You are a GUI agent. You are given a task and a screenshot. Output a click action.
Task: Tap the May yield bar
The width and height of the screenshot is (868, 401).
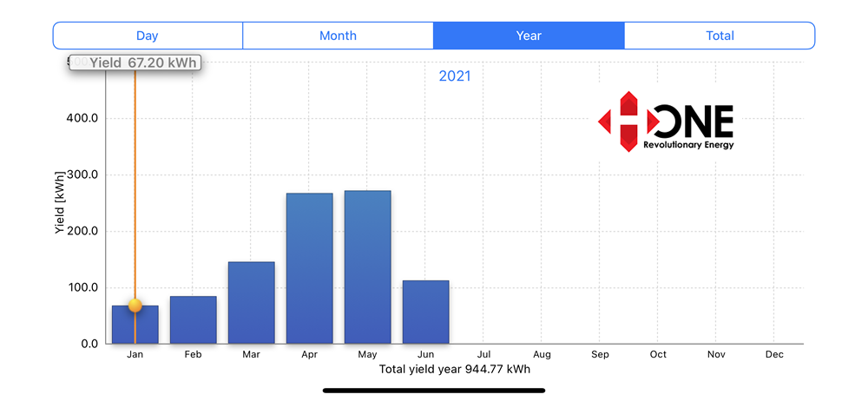(x=368, y=266)
